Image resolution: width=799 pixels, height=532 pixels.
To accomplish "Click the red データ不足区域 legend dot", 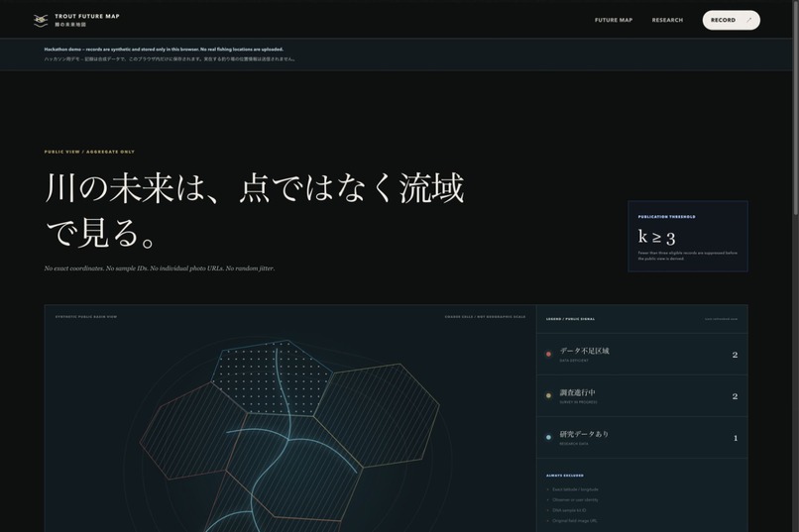I will [x=549, y=355].
